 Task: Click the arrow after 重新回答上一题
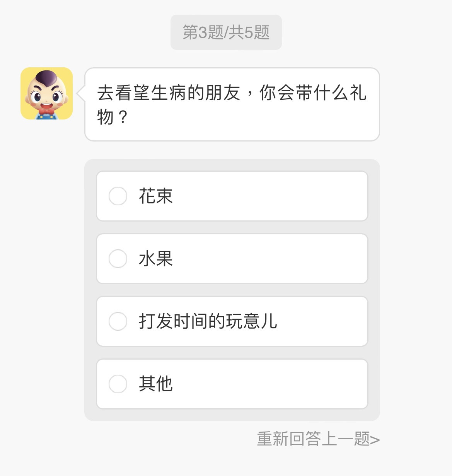375,440
